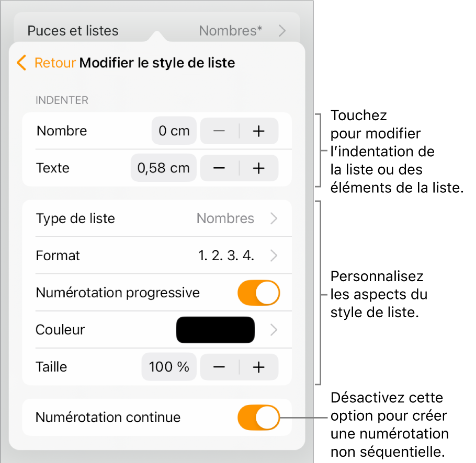
Task: Tap the Retour back link
Action: [x=55, y=63]
